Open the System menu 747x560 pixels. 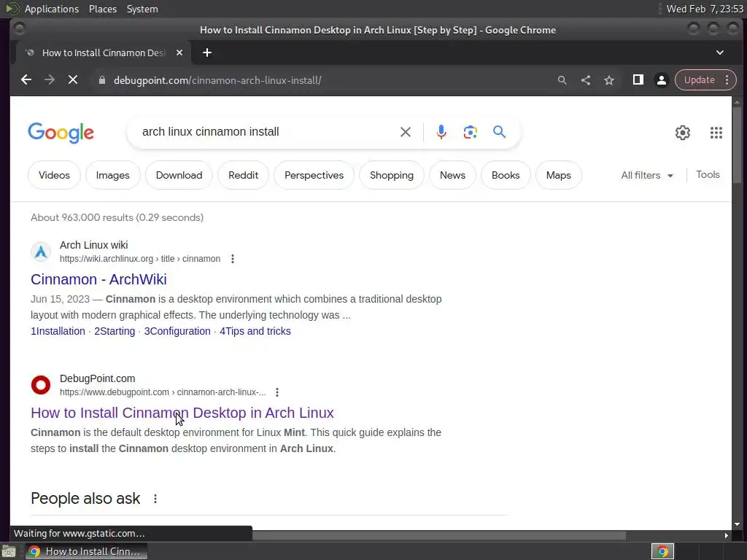click(142, 9)
